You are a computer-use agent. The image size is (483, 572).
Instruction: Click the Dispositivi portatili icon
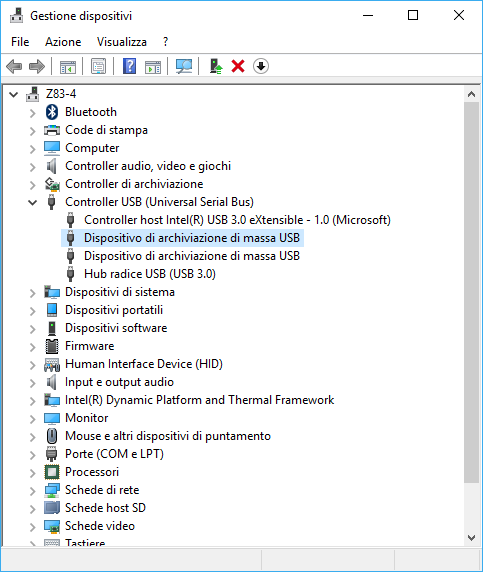52,310
